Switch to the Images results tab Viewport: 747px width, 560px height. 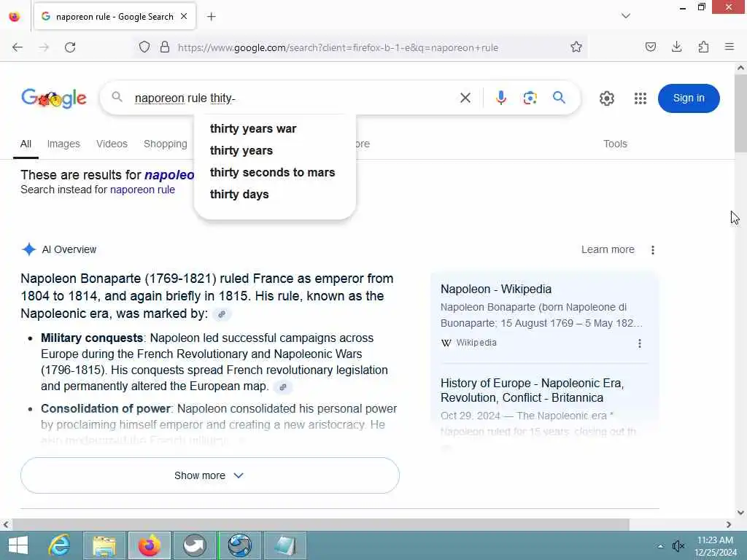63,144
